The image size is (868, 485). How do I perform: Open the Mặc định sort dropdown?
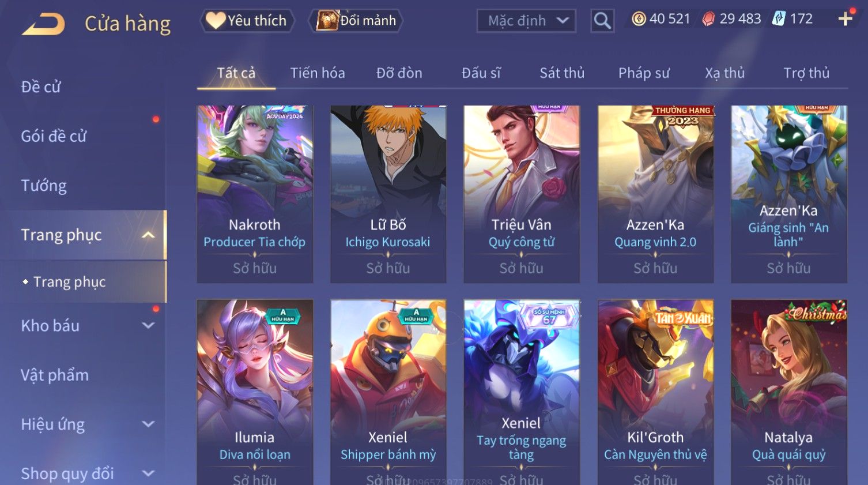526,21
